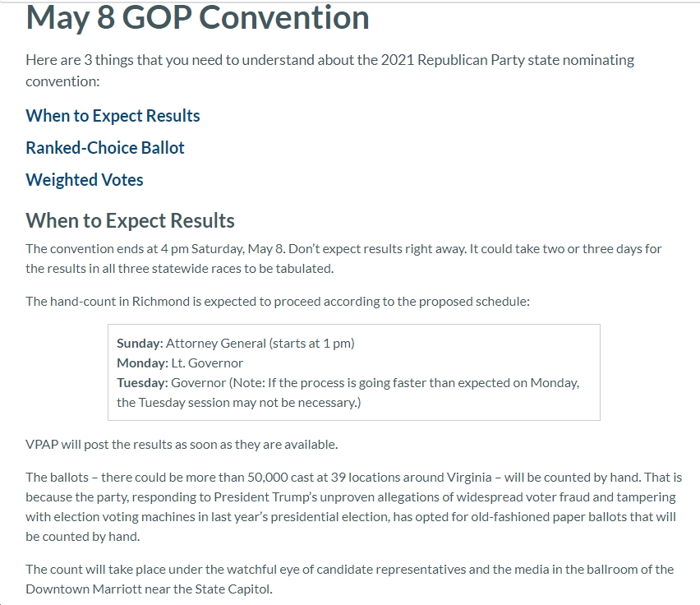This screenshot has width=700, height=605.
Task: Click "Attorney General (starts at 1 pm)" text
Action: (260, 344)
